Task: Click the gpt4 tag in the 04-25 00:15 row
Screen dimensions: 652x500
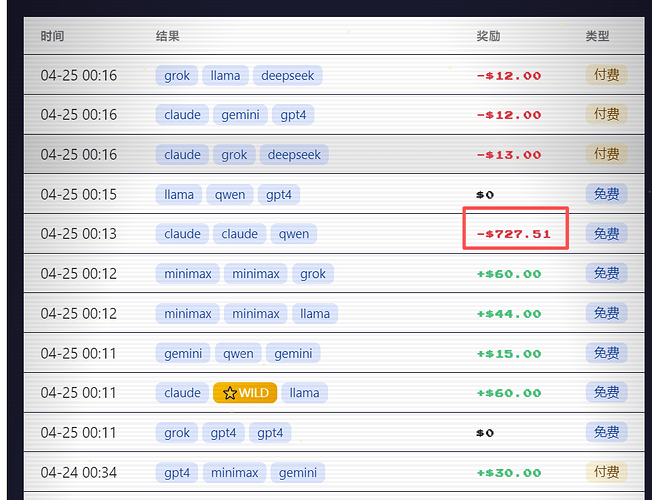Action: pos(279,194)
